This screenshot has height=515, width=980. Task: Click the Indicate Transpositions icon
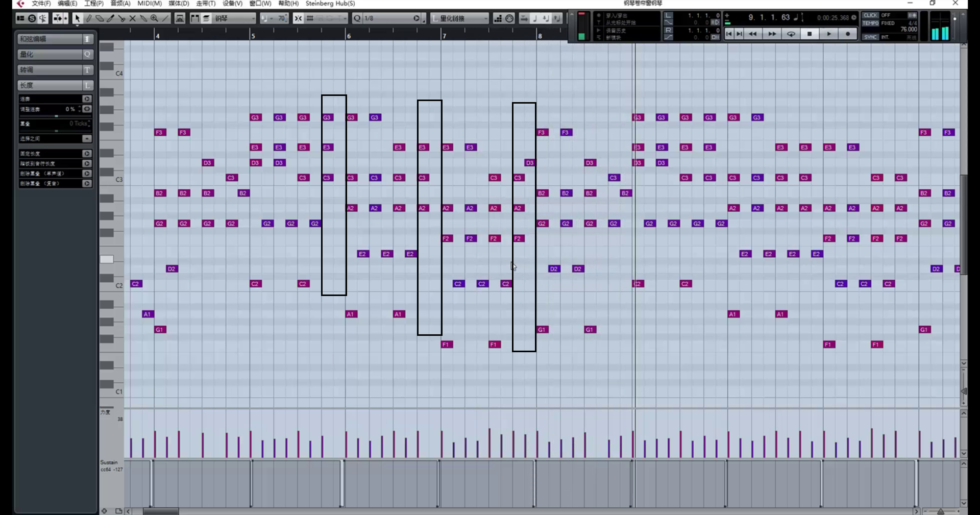coord(180,18)
